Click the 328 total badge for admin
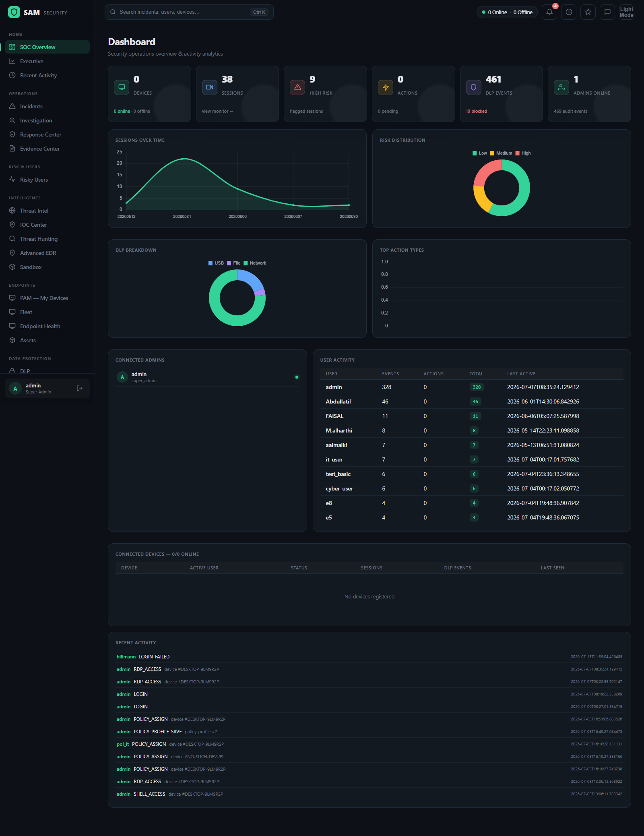This screenshot has width=644, height=836. [x=477, y=387]
